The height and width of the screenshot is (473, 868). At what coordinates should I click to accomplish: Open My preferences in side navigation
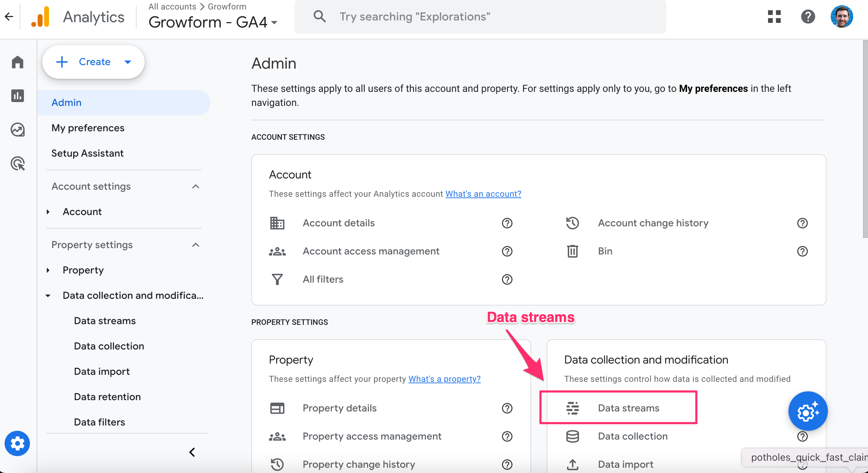point(88,128)
